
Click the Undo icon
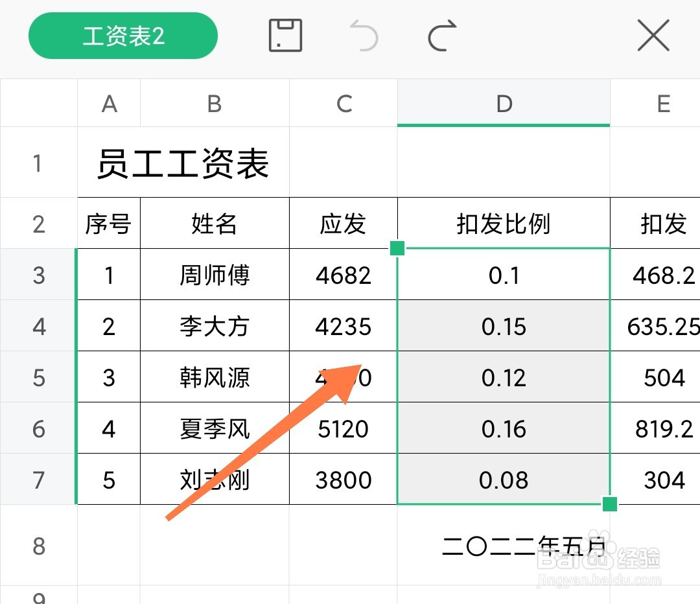(x=364, y=37)
